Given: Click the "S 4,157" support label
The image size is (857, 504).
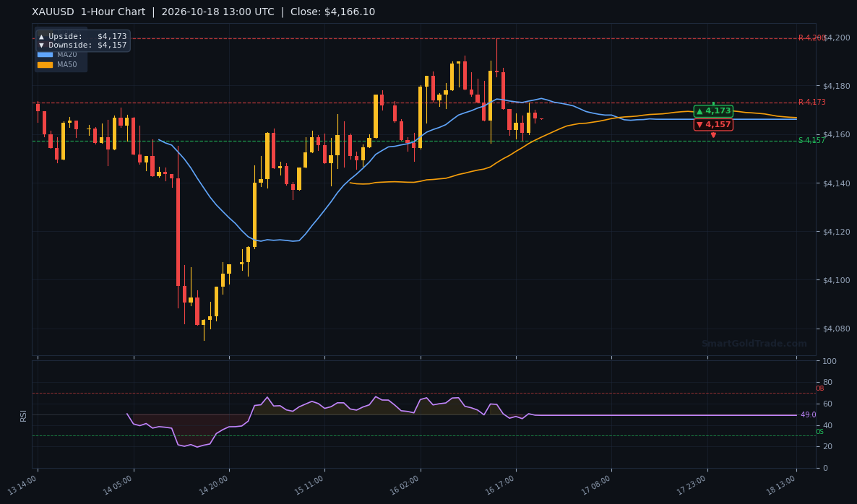Looking at the screenshot, I should tap(812, 140).
